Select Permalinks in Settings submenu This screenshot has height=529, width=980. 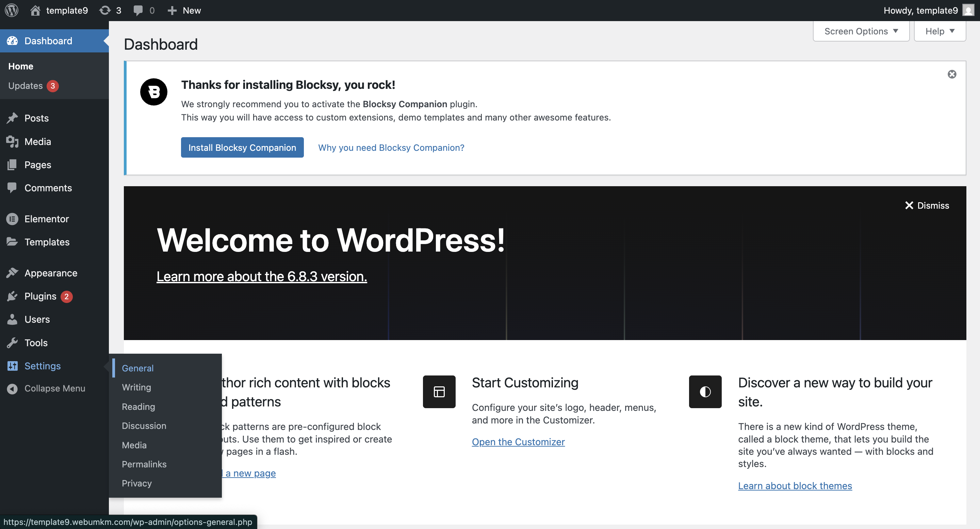144,464
